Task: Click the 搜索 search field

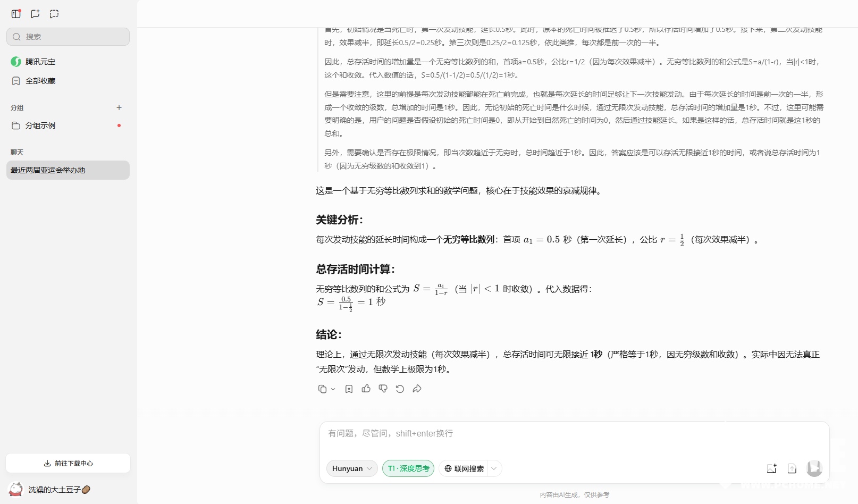Action: coord(68,37)
